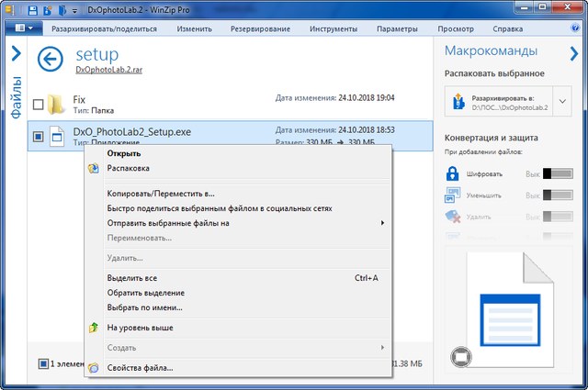
Task: Click the Удалить personal data icon
Action: point(452,217)
